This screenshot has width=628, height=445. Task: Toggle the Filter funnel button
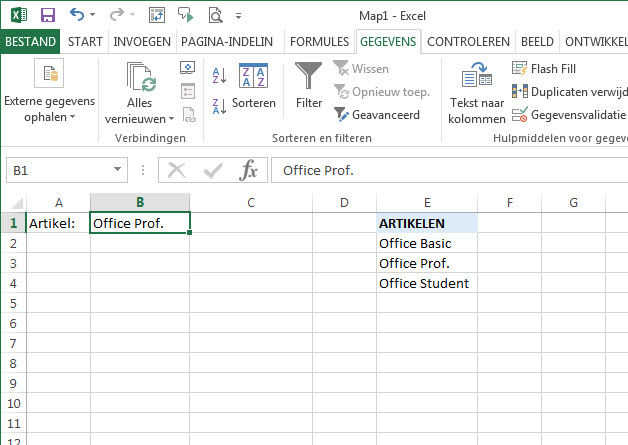pyautogui.click(x=308, y=86)
